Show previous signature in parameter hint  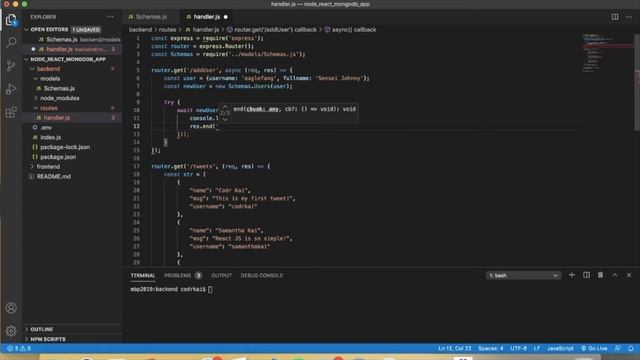coord(225,107)
